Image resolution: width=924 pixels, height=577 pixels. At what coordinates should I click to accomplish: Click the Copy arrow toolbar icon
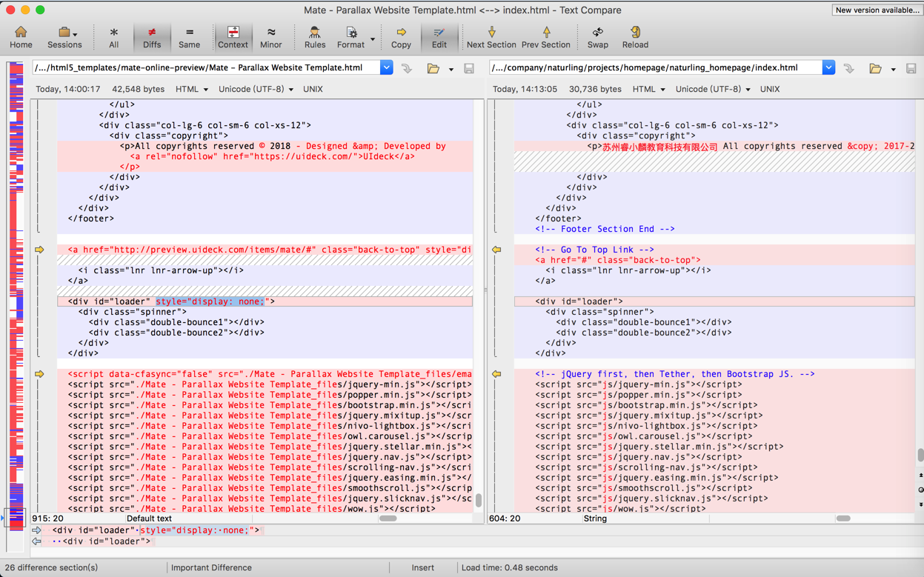point(401,37)
